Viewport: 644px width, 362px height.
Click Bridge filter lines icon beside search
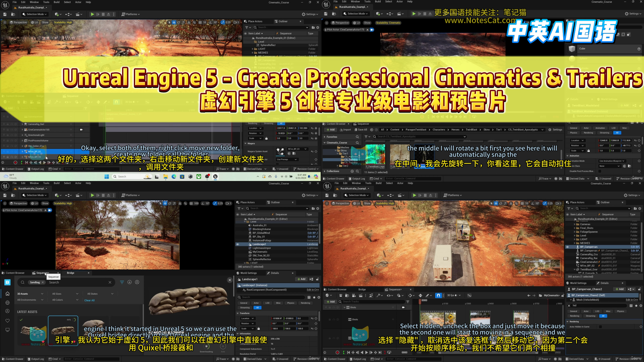(122, 282)
